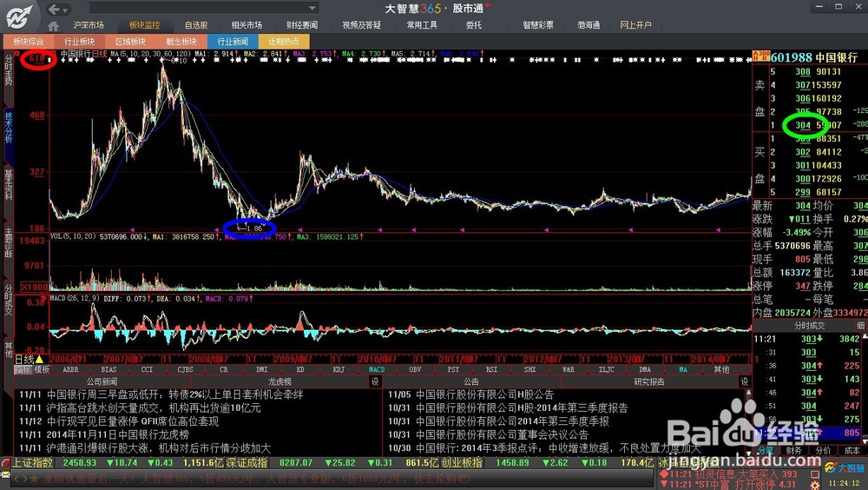The height and width of the screenshot is (490, 868).
Task: Choose the PSY indicator
Action: [453, 369]
